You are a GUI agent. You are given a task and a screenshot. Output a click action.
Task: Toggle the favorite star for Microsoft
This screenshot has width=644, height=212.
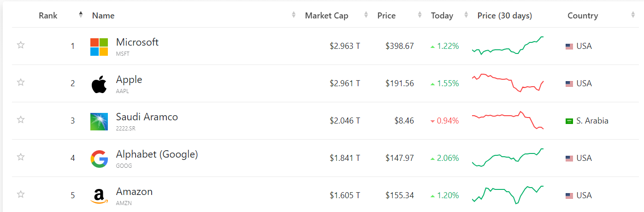pyautogui.click(x=21, y=45)
